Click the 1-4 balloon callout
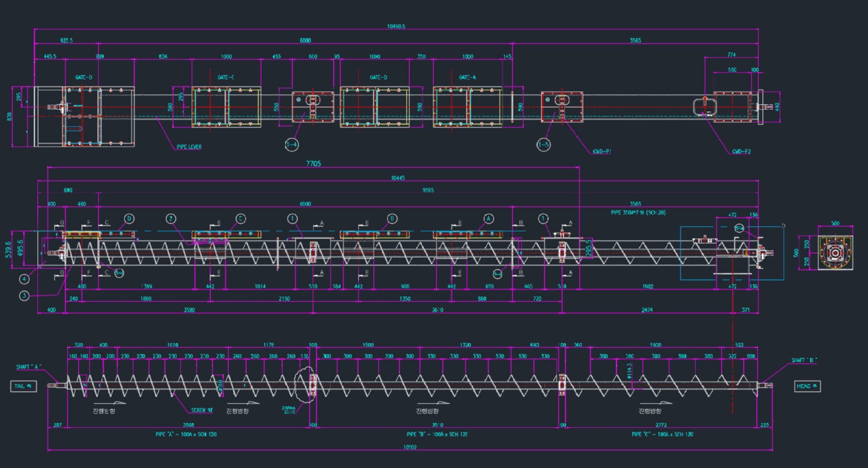Screen dimensions: 868x468 pyautogui.click(x=291, y=144)
